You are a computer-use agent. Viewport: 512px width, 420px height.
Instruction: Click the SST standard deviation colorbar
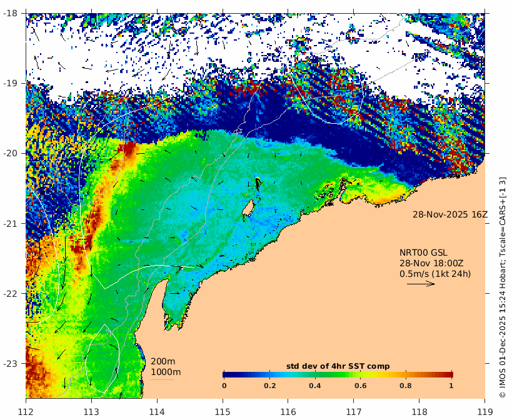(338, 374)
